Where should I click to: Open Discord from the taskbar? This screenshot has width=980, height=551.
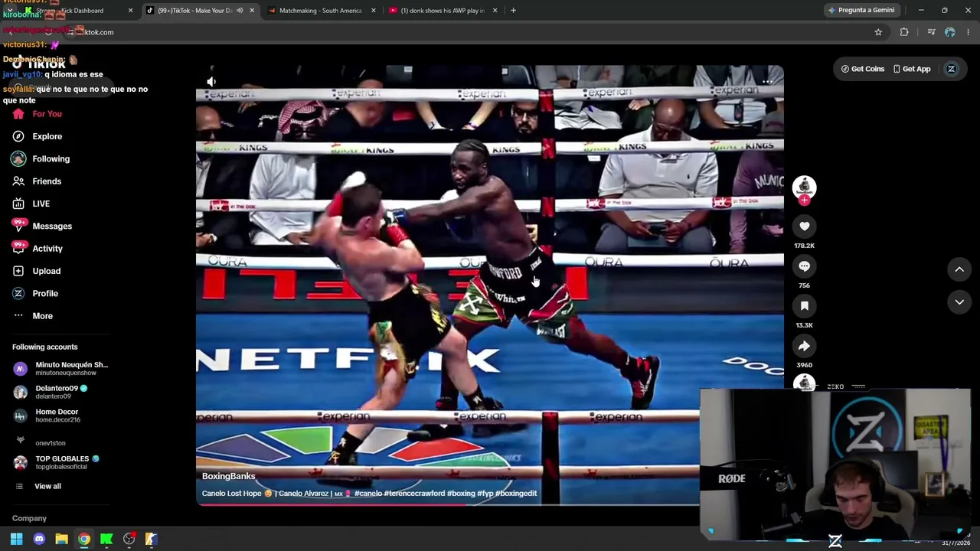point(39,540)
